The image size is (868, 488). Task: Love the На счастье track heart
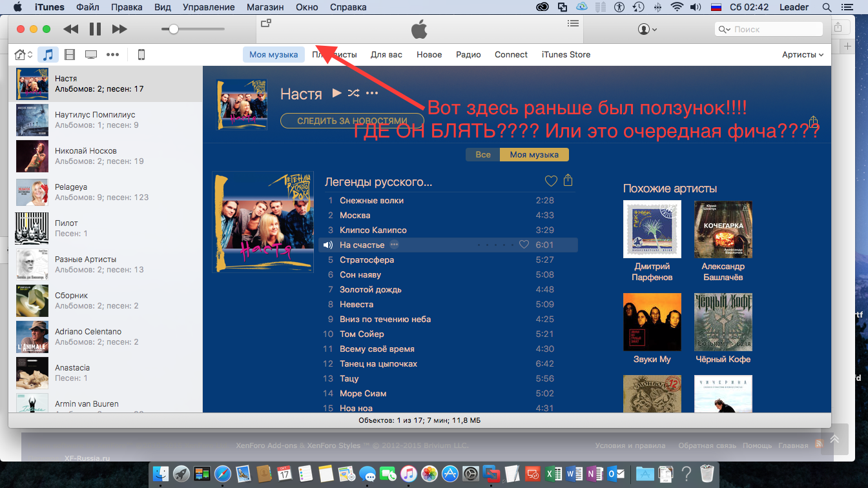(x=524, y=245)
